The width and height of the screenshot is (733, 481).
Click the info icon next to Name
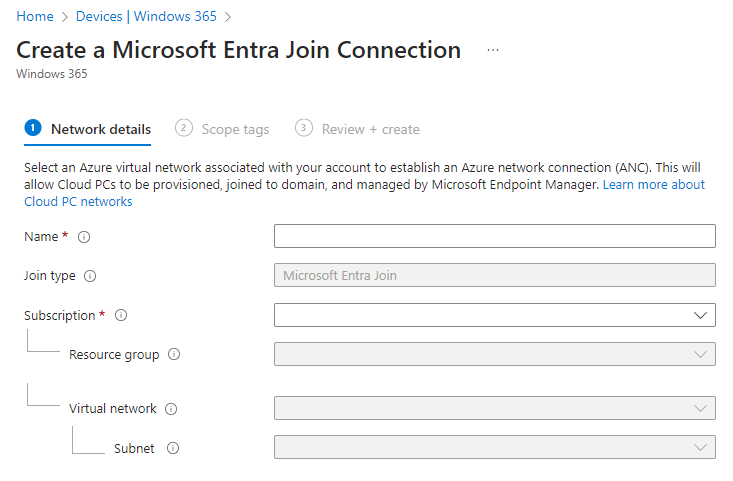(x=84, y=237)
